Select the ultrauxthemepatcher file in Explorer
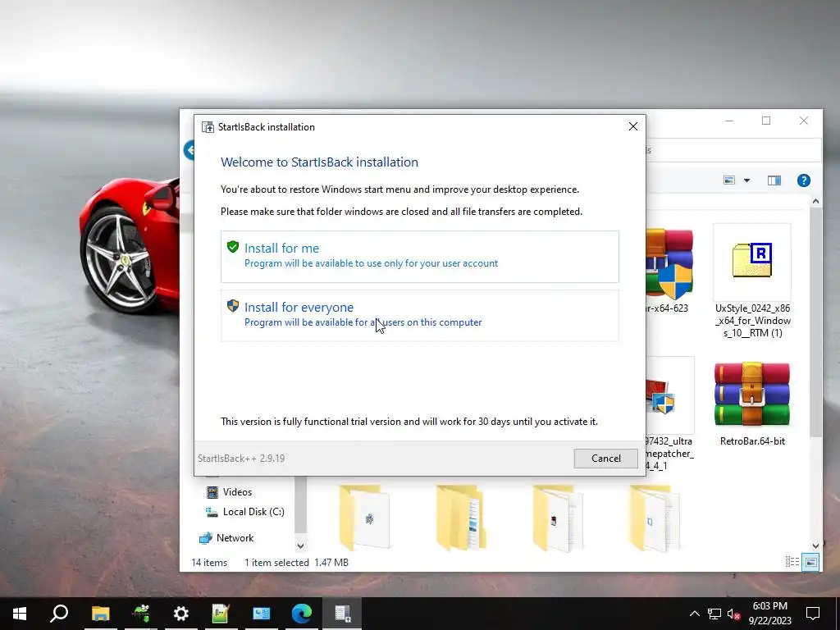This screenshot has height=630, width=840. (x=669, y=414)
